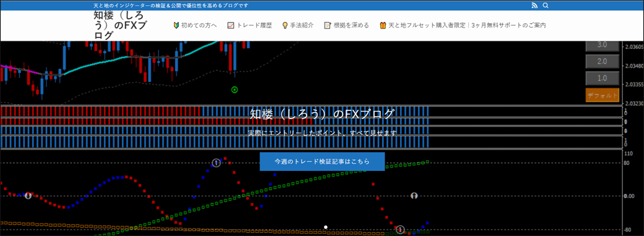
Task: Click the orange デフォルト button
Action: (602, 95)
